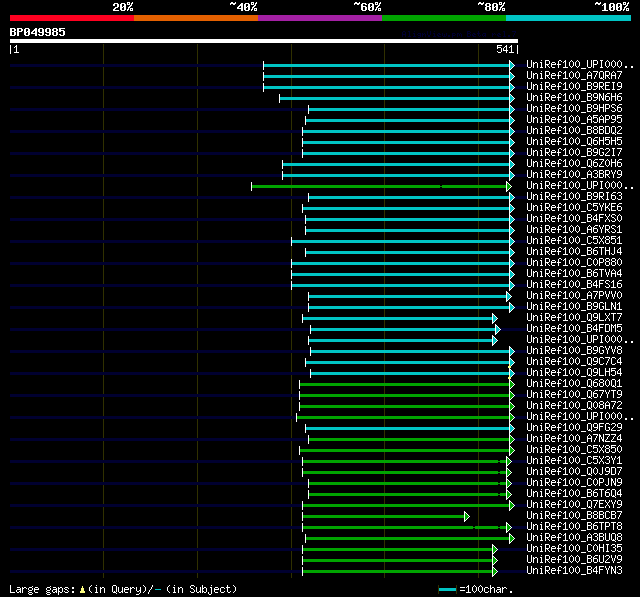This screenshot has height=597, width=640.
Task: Select the UniRef100_C5X3Y1 label
Action: pyautogui.click(x=574, y=461)
